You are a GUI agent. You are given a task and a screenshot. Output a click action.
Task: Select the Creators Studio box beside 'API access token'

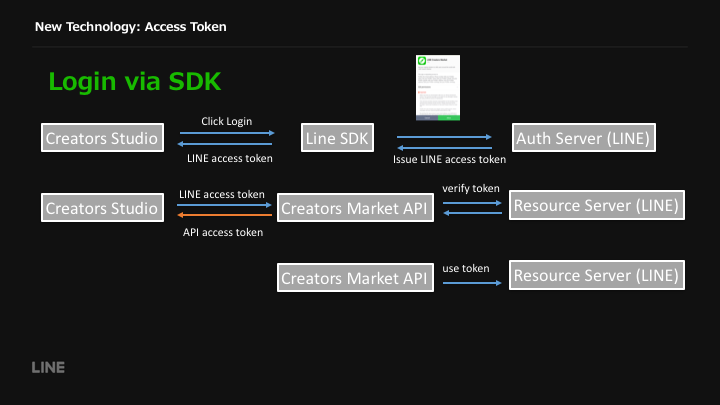click(102, 208)
